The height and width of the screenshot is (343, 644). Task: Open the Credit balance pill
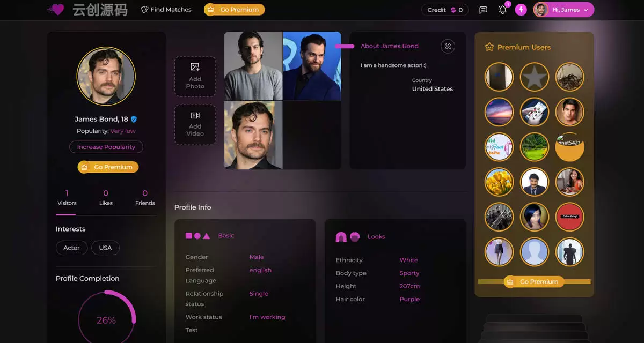[x=445, y=10]
